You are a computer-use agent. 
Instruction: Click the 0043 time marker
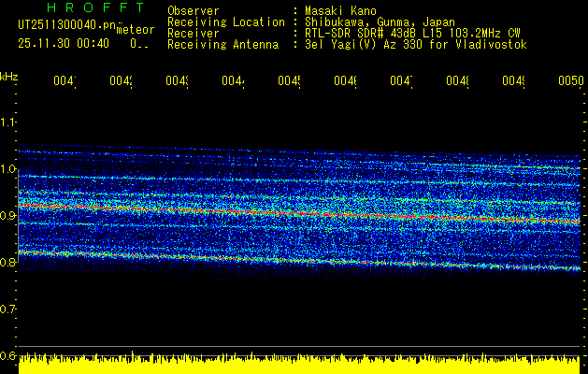[177, 80]
